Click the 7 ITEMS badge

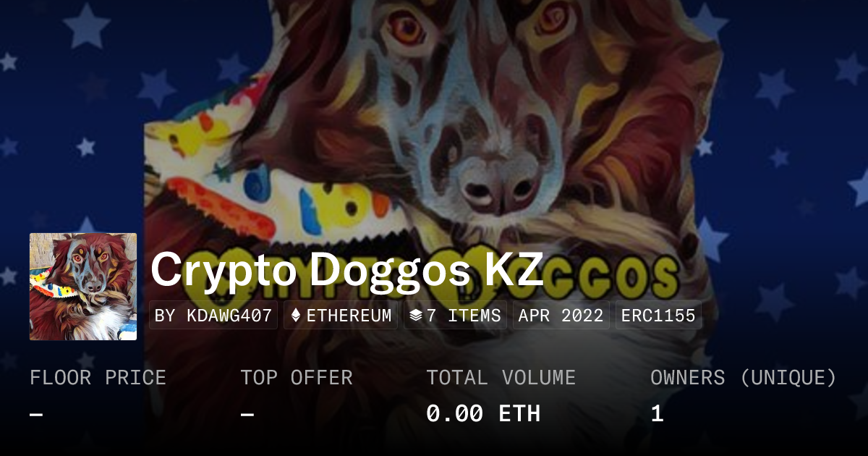point(455,316)
